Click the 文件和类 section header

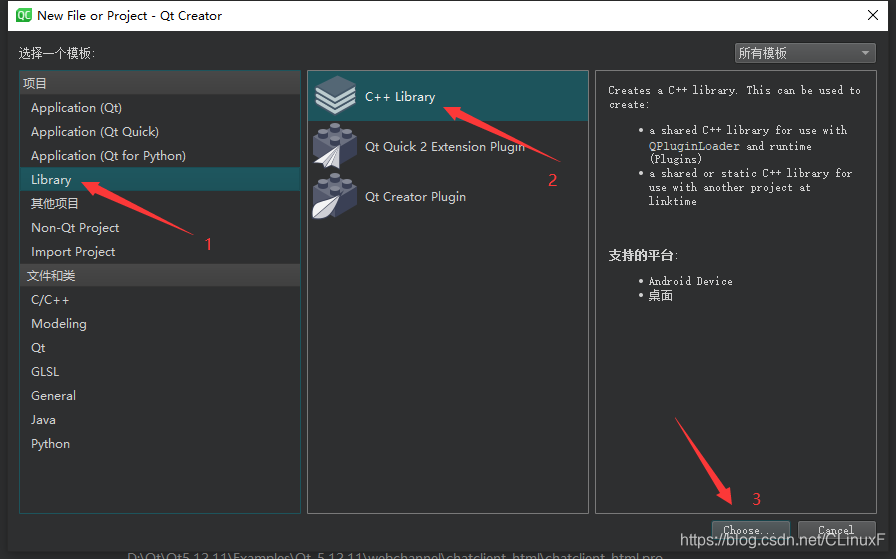(x=160, y=275)
